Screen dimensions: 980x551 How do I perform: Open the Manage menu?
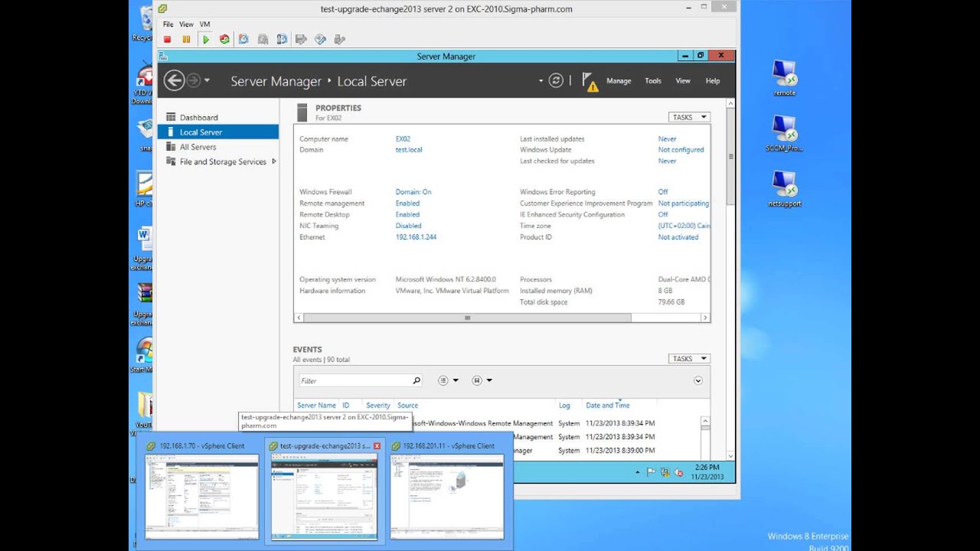(619, 81)
